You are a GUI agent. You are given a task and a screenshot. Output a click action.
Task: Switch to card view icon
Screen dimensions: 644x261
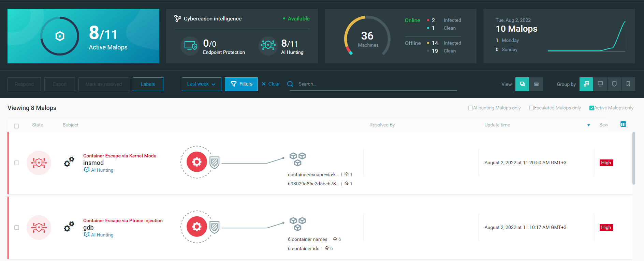522,84
